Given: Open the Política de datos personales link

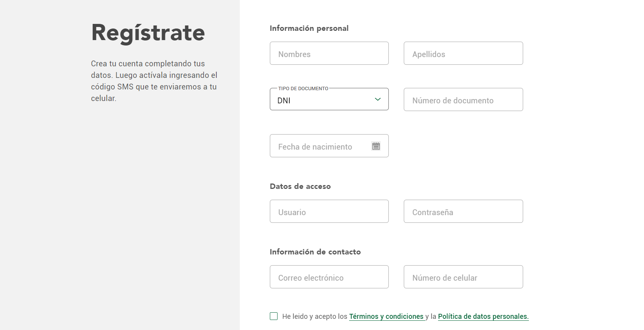Looking at the screenshot, I should pyautogui.click(x=483, y=317).
